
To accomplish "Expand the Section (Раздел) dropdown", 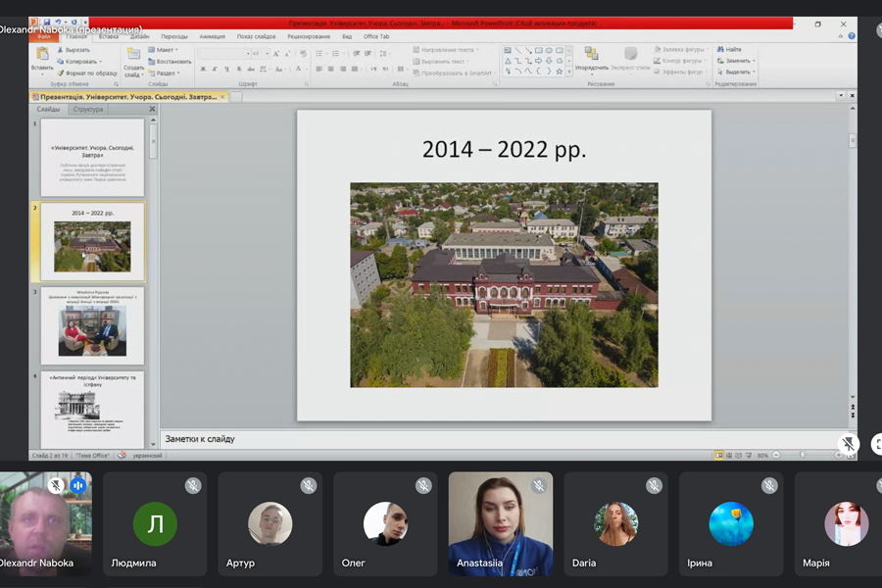I will [165, 73].
